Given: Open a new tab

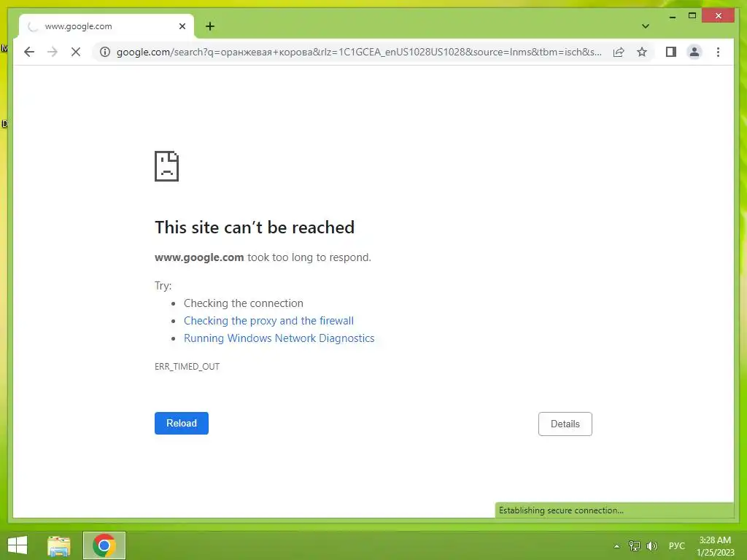Looking at the screenshot, I should coord(210,26).
